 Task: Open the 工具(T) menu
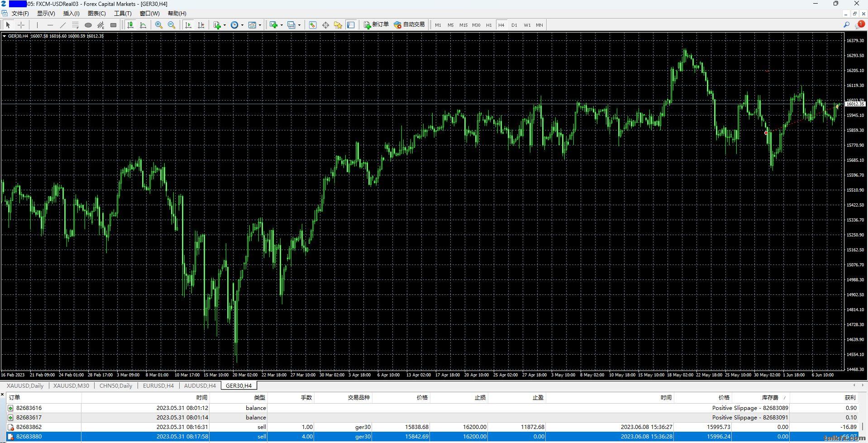click(123, 14)
